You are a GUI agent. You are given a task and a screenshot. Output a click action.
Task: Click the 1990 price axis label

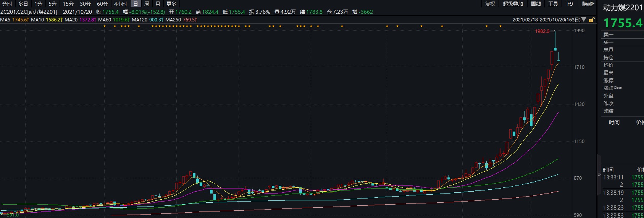point(579,31)
